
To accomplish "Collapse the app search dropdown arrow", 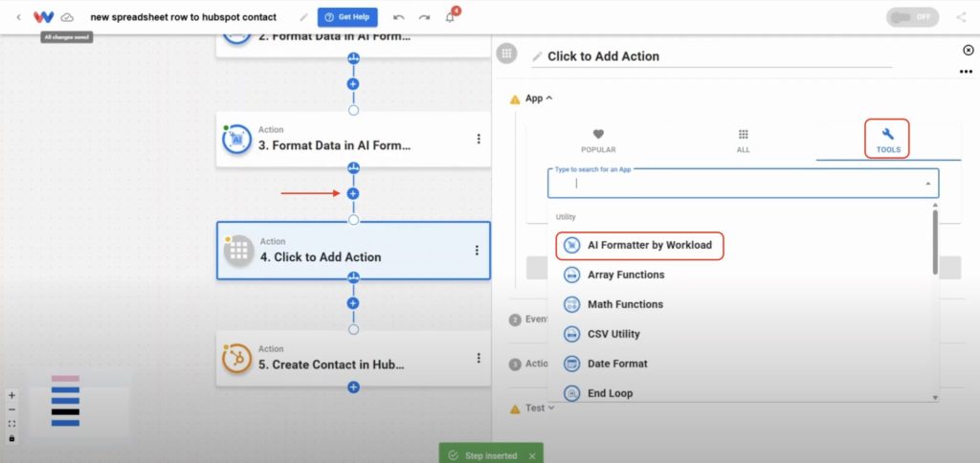I will coord(927,184).
